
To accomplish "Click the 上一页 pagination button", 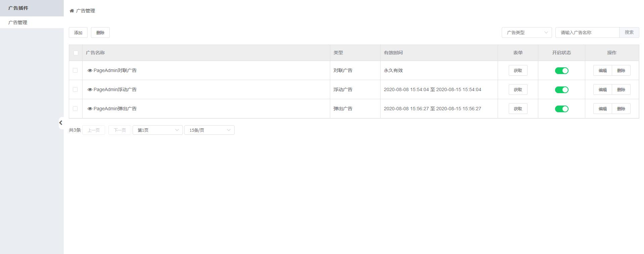I will (94, 130).
